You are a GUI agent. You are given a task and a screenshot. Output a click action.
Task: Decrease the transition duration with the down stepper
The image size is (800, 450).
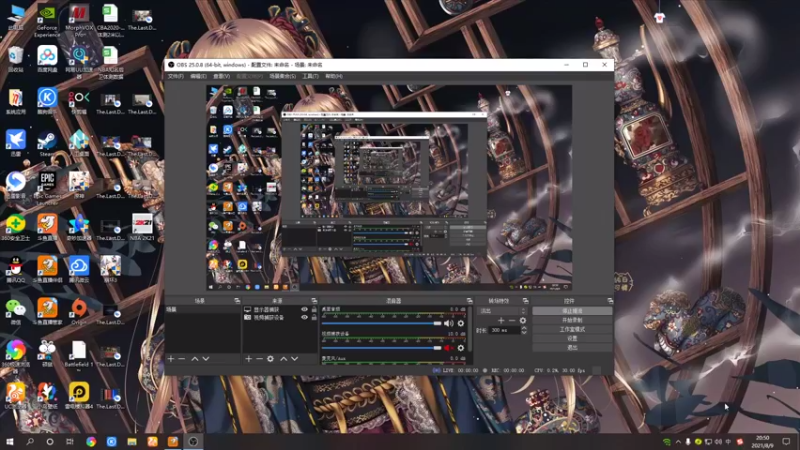[523, 332]
